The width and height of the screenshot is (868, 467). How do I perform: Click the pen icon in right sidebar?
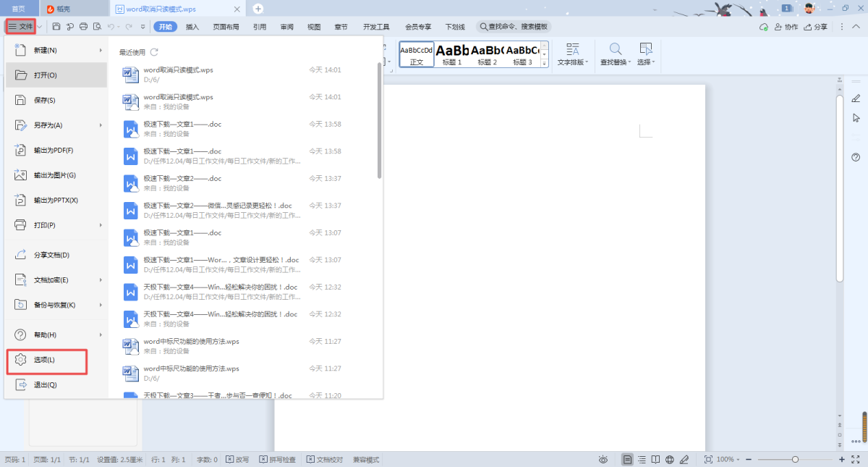[856, 98]
